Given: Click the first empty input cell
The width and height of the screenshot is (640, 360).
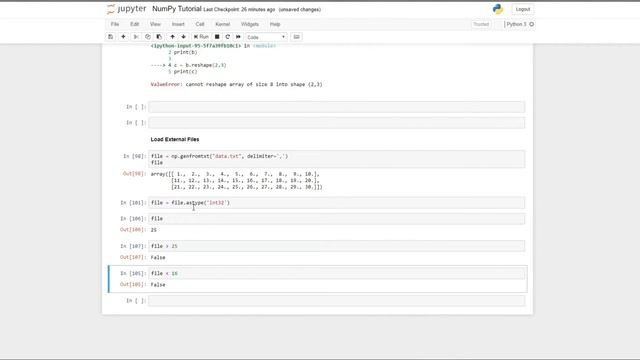Looking at the screenshot, I should tap(337, 107).
